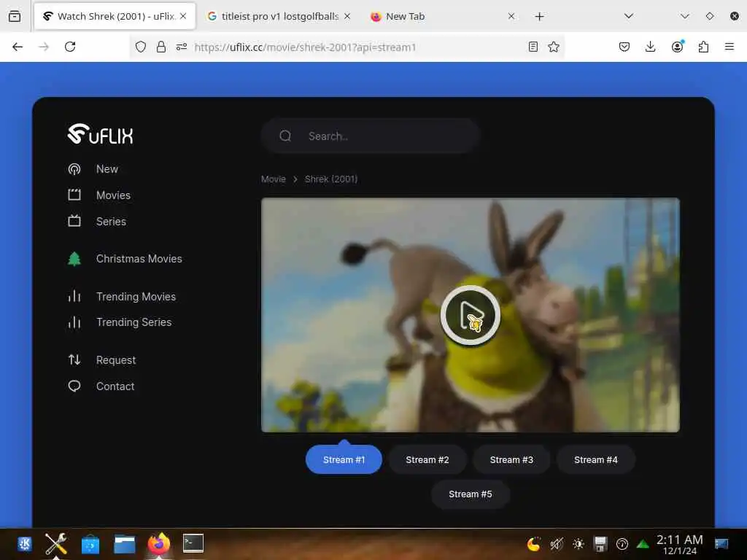Close the titleist pro v1 tab
This screenshot has width=747, height=560.
pyautogui.click(x=347, y=16)
